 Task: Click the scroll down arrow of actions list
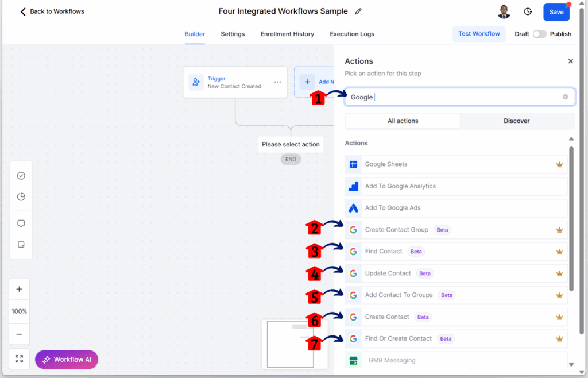tap(571, 364)
